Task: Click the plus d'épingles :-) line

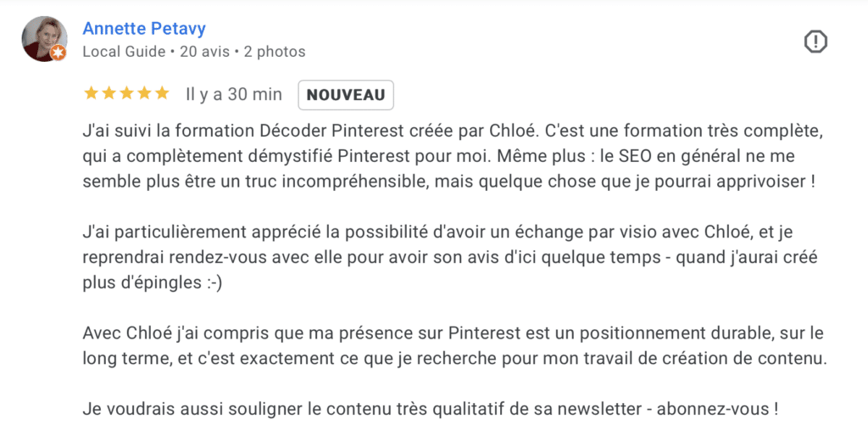Action: tap(153, 282)
